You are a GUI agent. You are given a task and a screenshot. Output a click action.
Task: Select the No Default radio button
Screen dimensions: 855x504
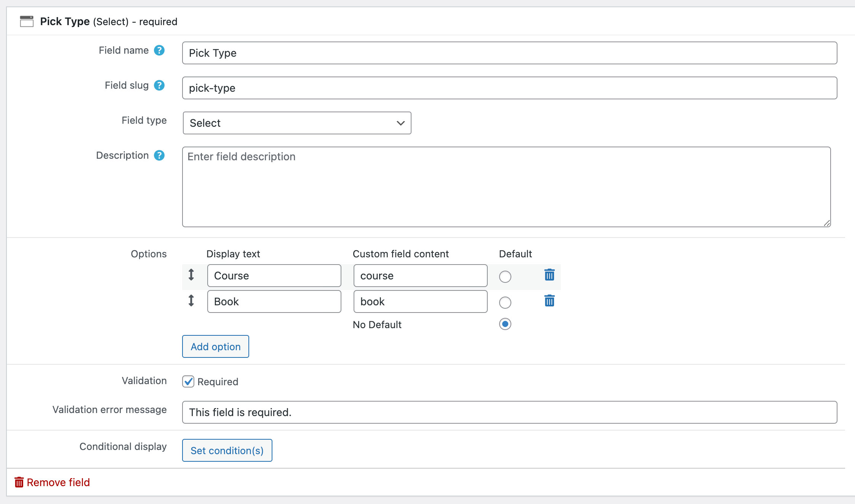tap(505, 324)
